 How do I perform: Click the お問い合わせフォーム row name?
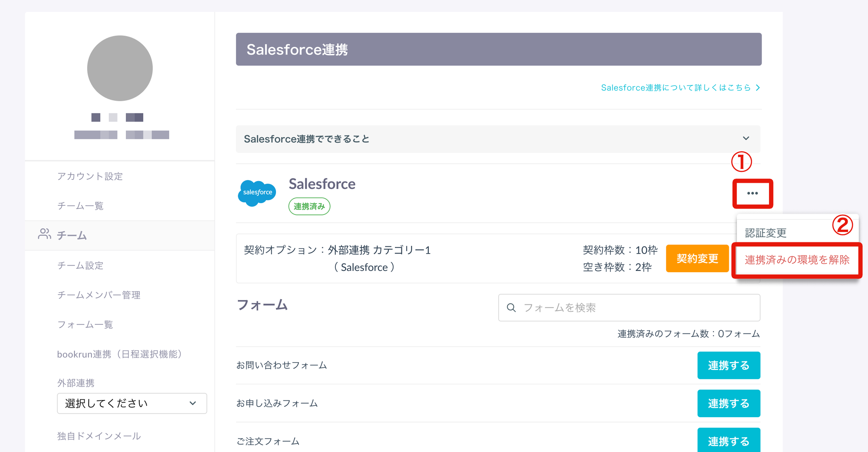282,366
